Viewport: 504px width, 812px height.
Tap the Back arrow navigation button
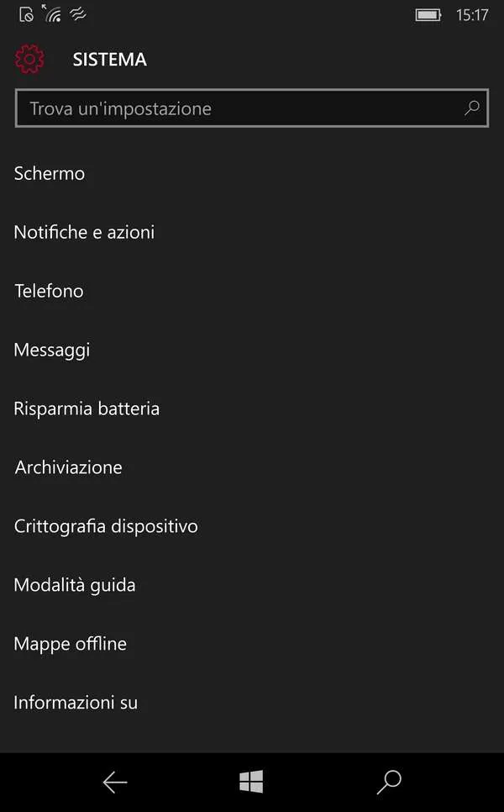[x=115, y=782]
